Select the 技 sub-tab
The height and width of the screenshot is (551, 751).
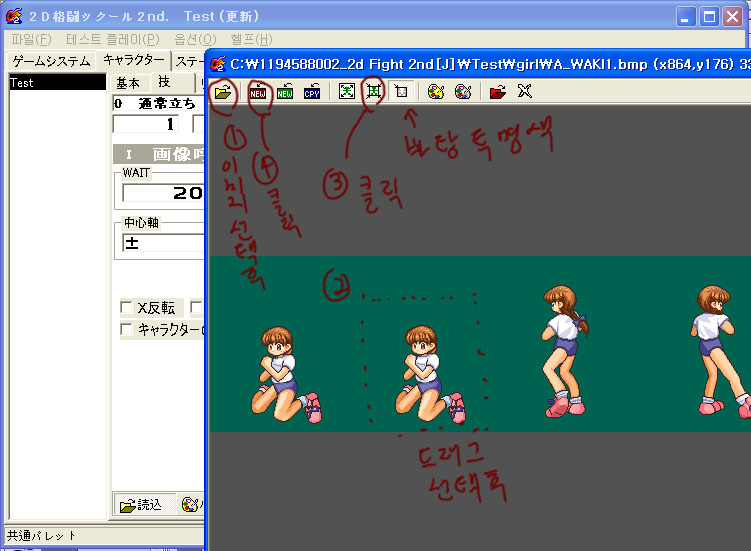pos(164,82)
